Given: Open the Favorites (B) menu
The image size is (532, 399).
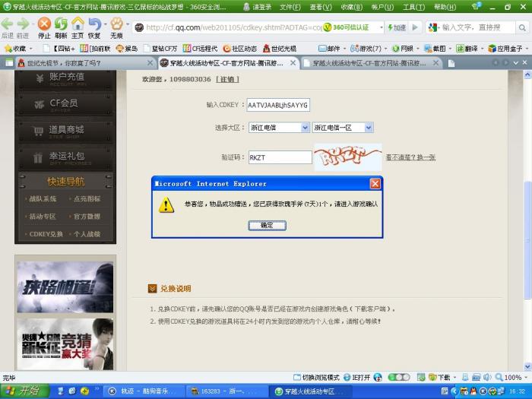Looking at the screenshot, I should (351, 7).
